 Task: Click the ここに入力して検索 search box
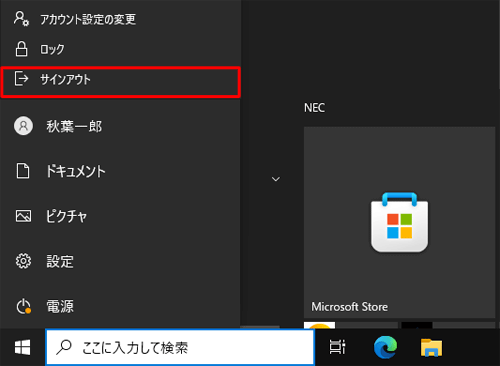tap(180, 348)
